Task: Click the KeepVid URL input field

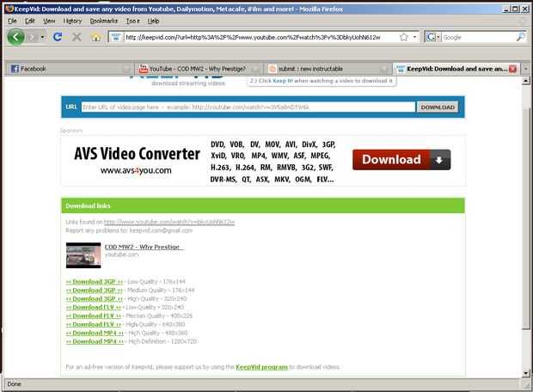Action: click(248, 107)
